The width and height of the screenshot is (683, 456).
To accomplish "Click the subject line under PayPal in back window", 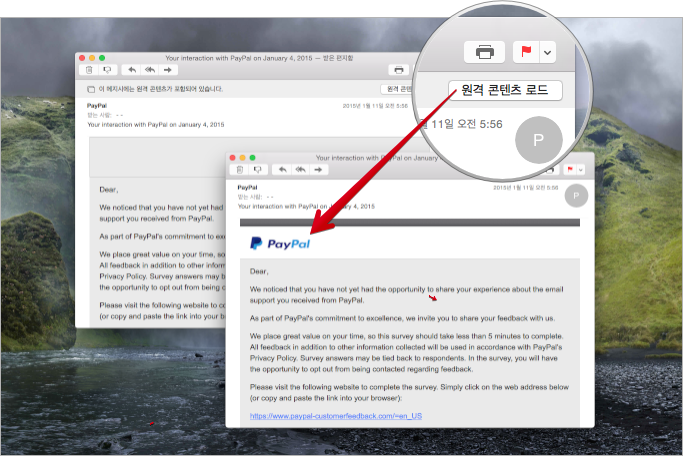I will pos(156,125).
